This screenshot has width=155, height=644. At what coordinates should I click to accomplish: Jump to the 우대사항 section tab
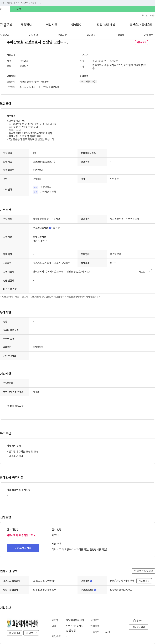(62, 35)
